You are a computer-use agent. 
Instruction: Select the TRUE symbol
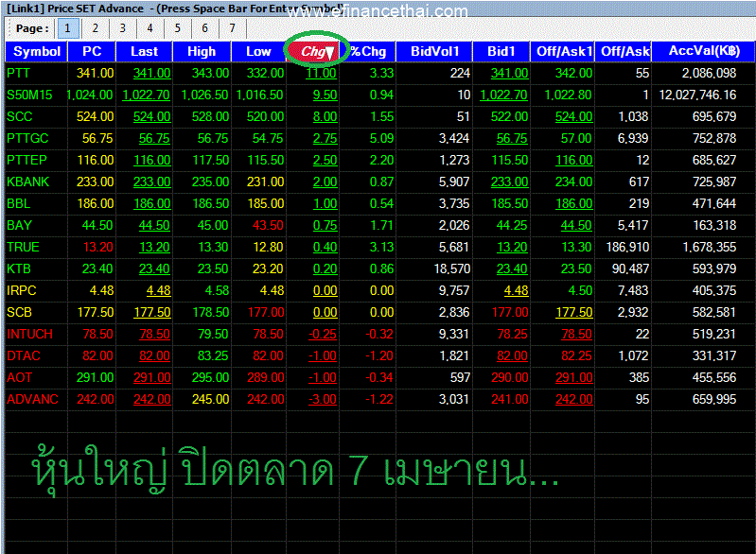pos(23,247)
